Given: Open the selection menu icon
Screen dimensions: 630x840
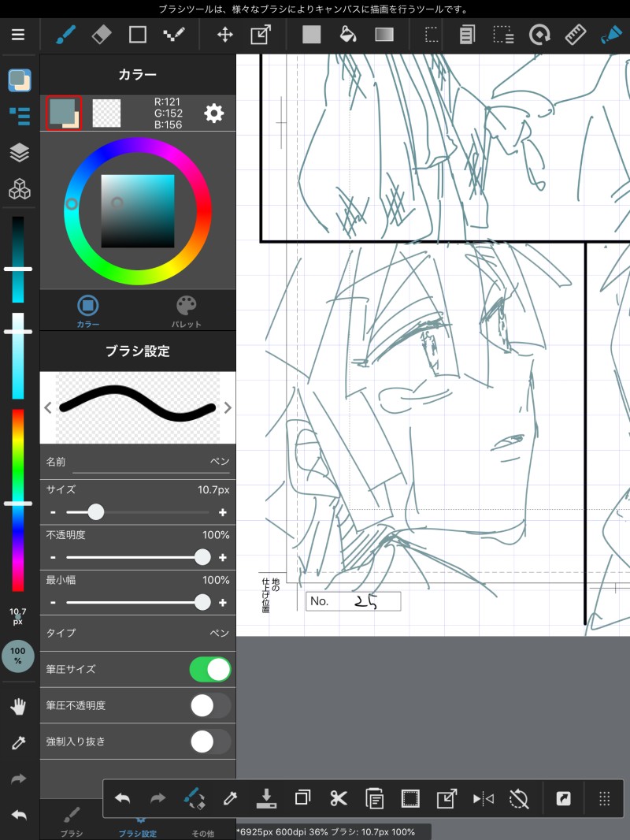Looking at the screenshot, I should coord(503,35).
